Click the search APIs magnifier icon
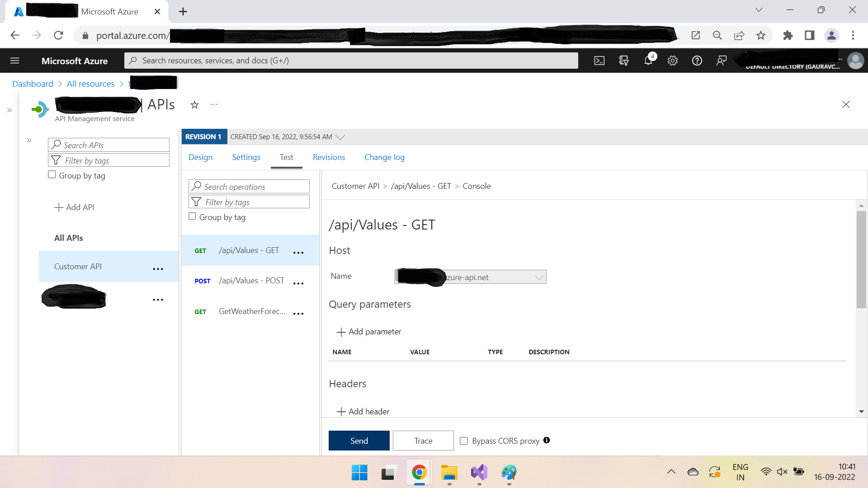The height and width of the screenshot is (488, 868). pyautogui.click(x=56, y=144)
